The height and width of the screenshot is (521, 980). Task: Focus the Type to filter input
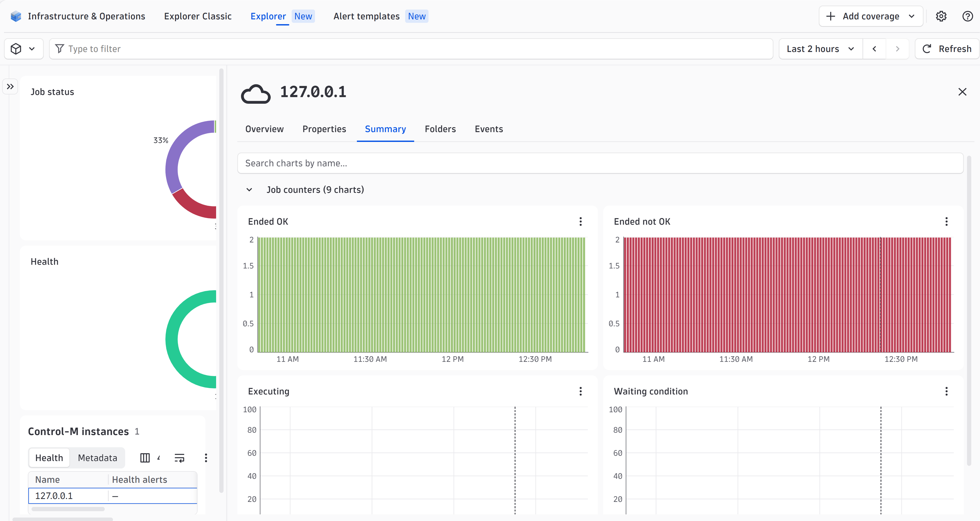pyautogui.click(x=411, y=49)
